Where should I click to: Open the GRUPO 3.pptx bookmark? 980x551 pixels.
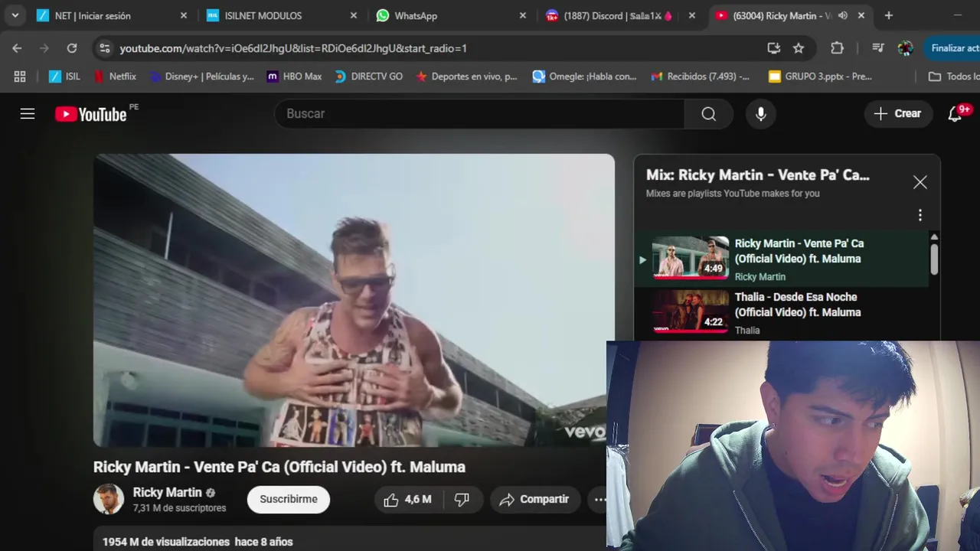(821, 77)
